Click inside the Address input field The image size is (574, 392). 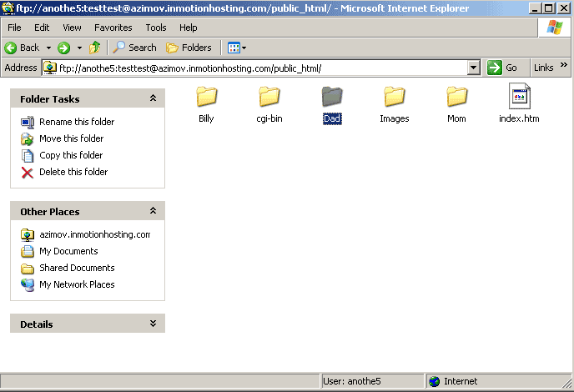point(259,68)
